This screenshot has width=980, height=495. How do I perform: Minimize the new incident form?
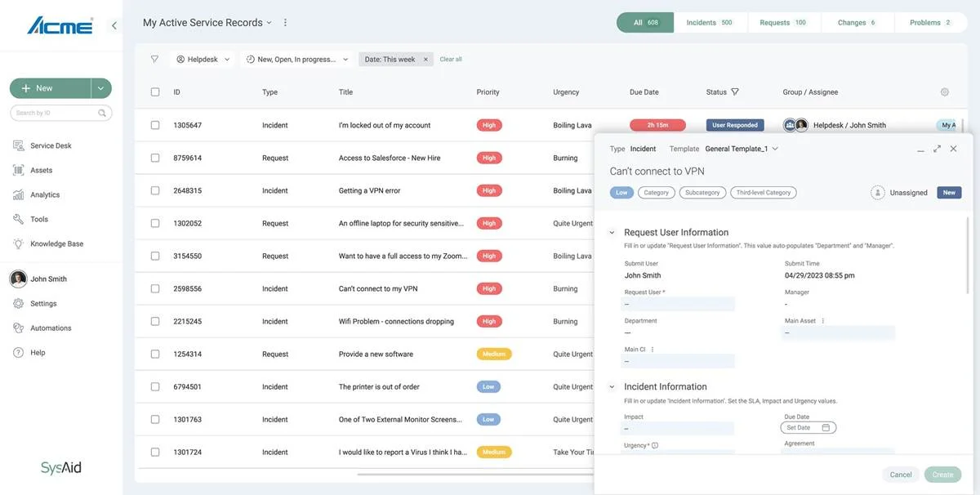click(920, 149)
